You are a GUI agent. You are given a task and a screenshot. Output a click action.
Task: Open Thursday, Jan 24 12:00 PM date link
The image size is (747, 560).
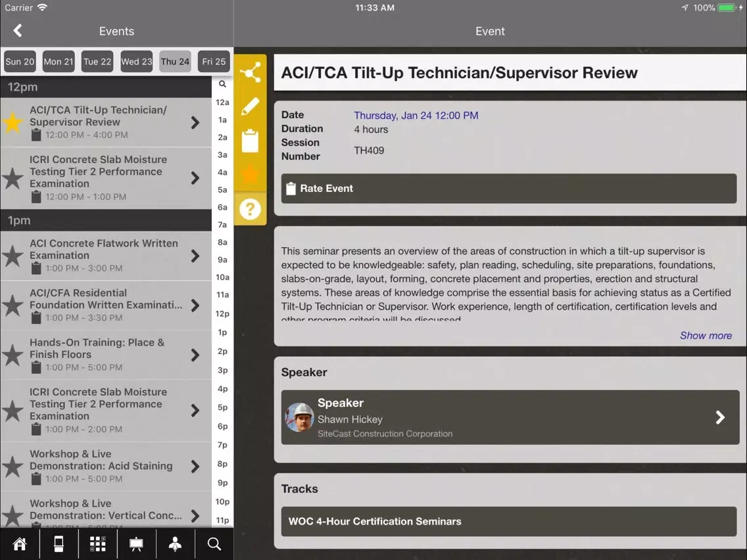416,115
